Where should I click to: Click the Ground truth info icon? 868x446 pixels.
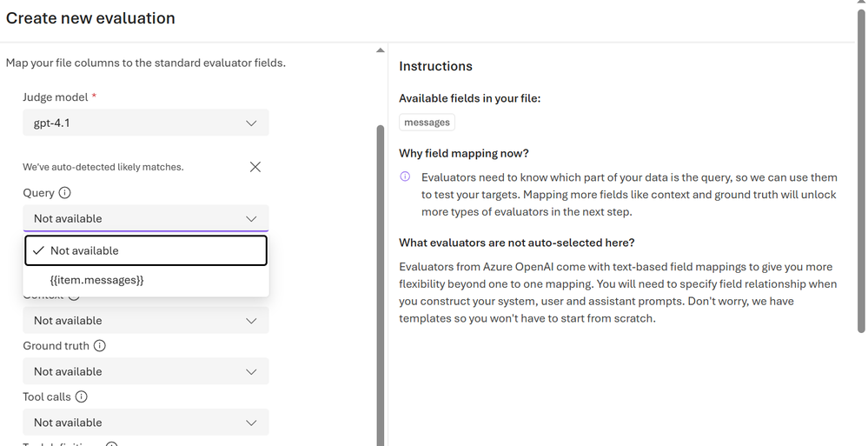tap(100, 346)
